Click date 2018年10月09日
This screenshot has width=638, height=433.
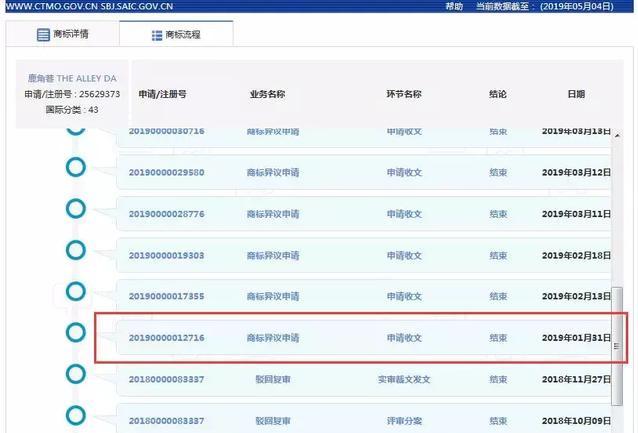pos(576,421)
